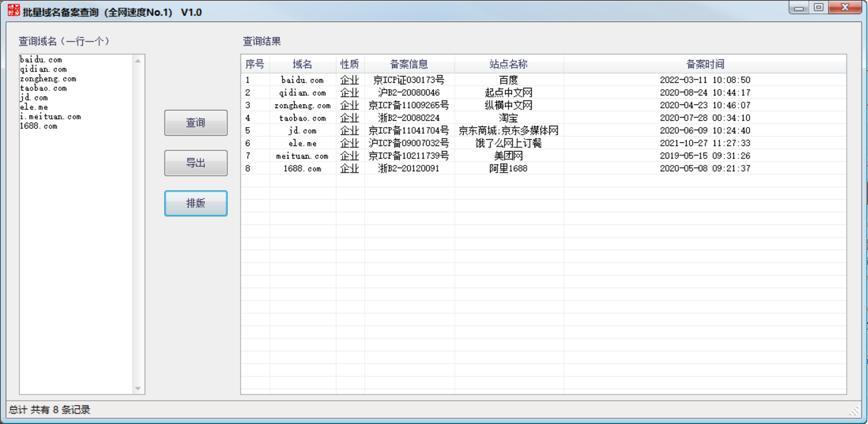Image resolution: width=868 pixels, height=424 pixels.
Task: Click the date 2022-03-11 10:08:50
Action: (705, 80)
